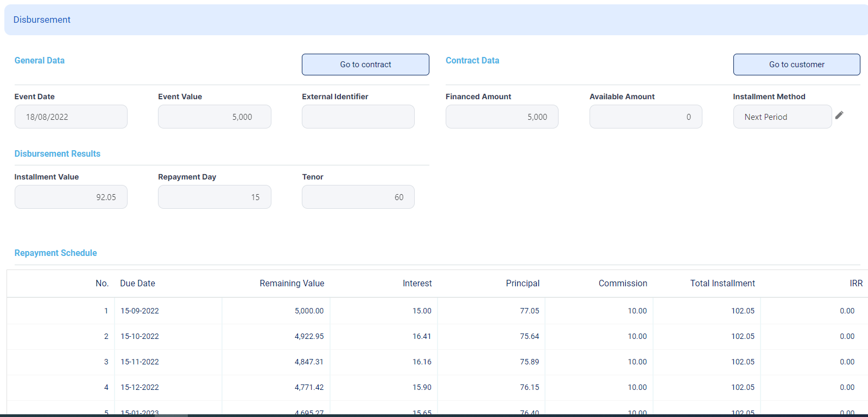Select the Event Value input field
Screen dimensions: 868x417
click(214, 117)
